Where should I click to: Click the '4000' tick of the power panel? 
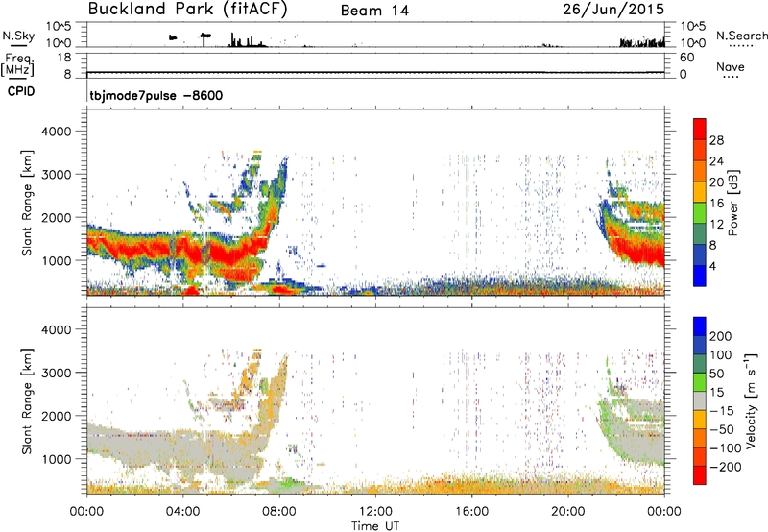click(x=57, y=132)
